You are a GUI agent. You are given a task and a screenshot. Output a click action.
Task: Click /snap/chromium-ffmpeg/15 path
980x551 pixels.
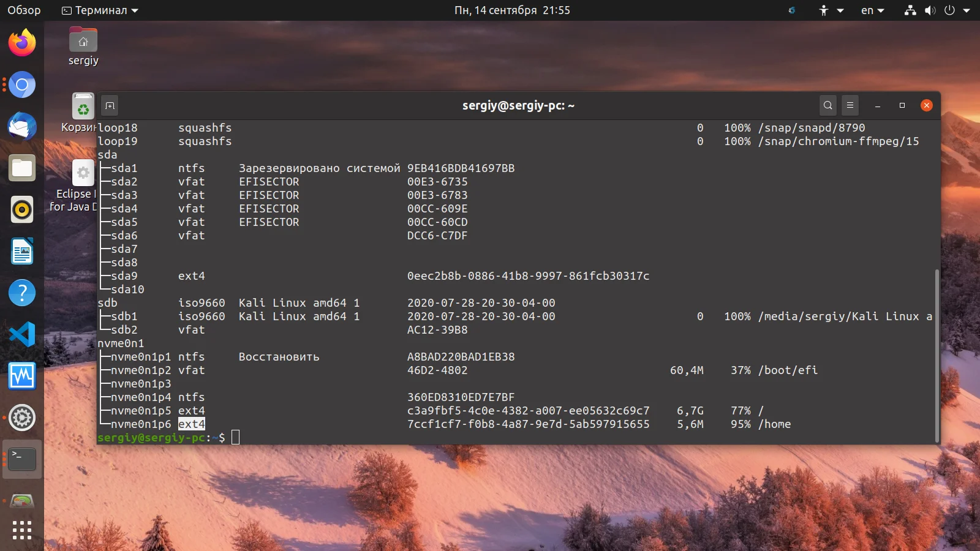839,141
